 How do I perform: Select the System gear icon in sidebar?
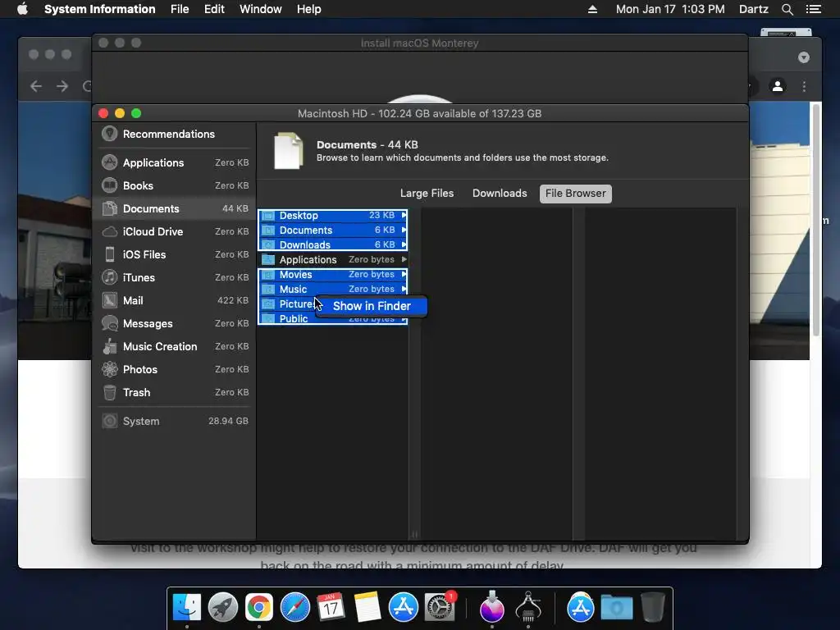109,421
